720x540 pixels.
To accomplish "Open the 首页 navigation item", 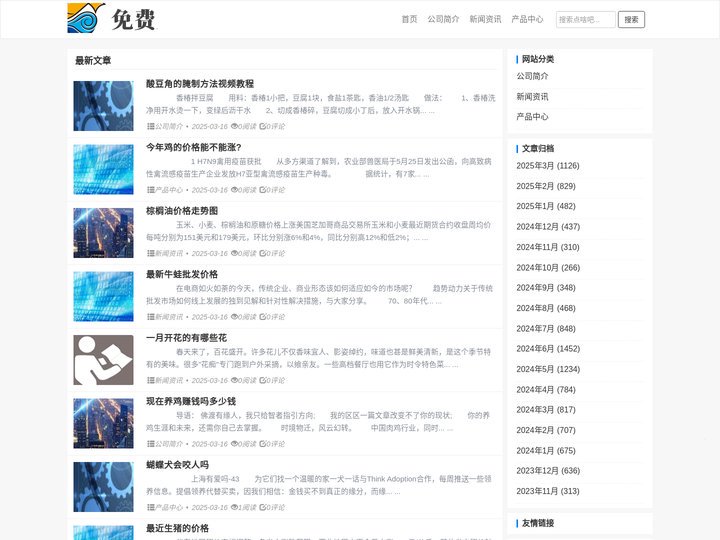I will (x=409, y=19).
